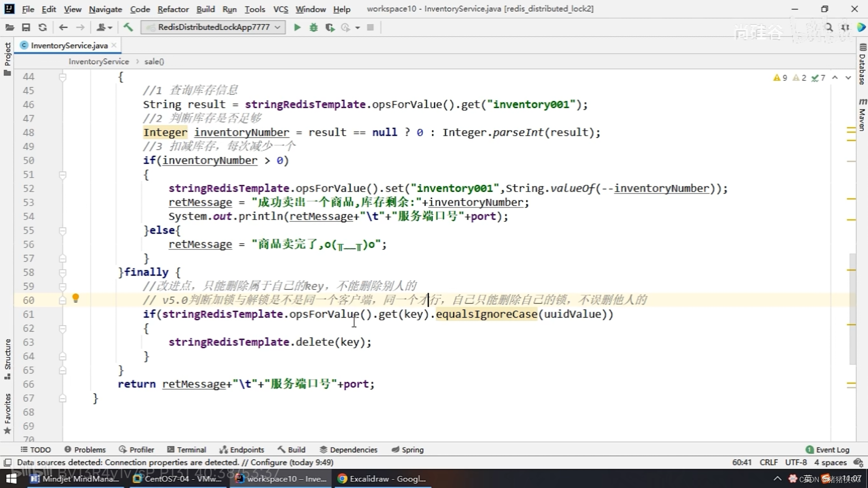
Task: Open the Navigate menu
Action: 105,9
